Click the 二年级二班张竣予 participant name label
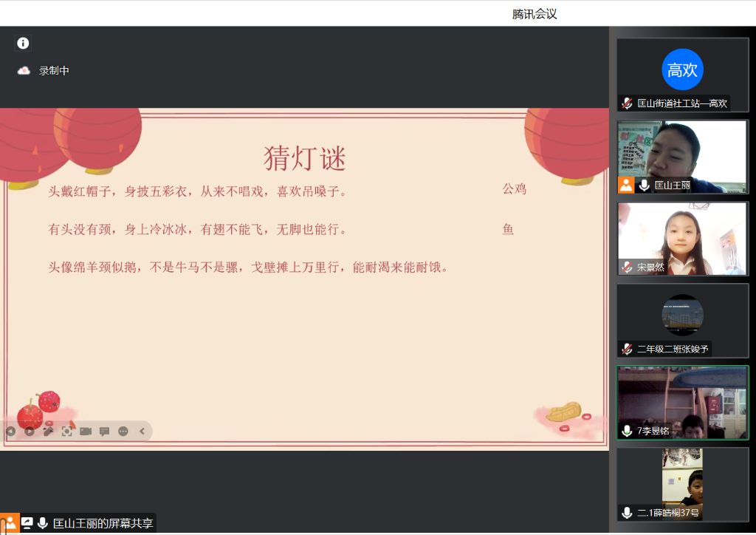756x535 pixels. (x=673, y=349)
